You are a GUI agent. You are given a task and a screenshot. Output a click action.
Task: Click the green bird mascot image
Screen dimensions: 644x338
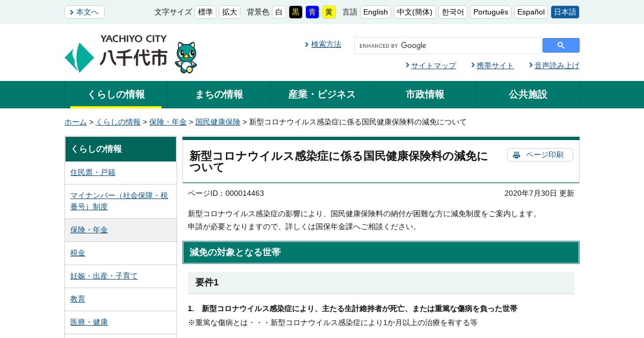186,57
